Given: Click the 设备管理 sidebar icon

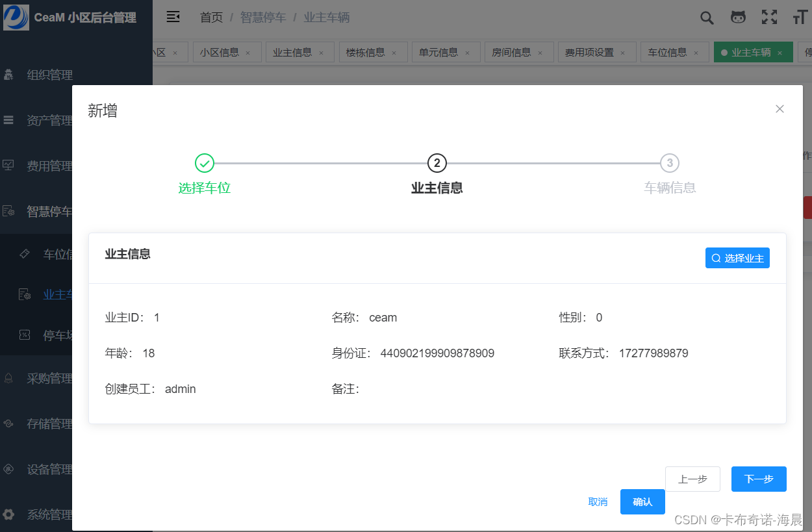Looking at the screenshot, I should (8, 469).
